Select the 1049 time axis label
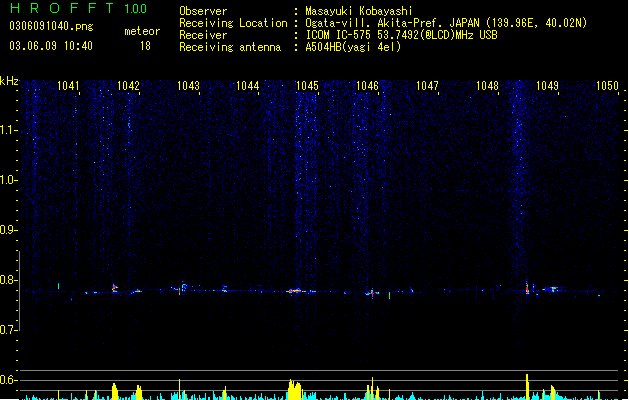The image size is (629, 400). [547, 86]
